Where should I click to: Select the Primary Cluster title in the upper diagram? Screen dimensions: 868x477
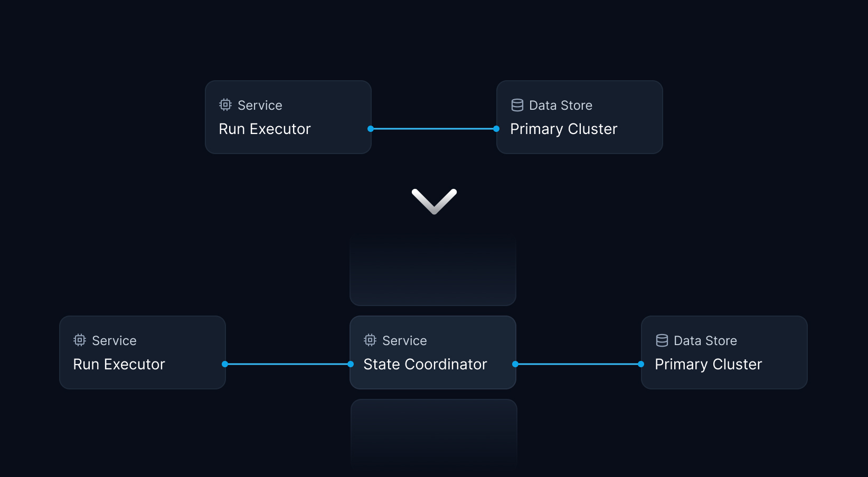pyautogui.click(x=563, y=129)
